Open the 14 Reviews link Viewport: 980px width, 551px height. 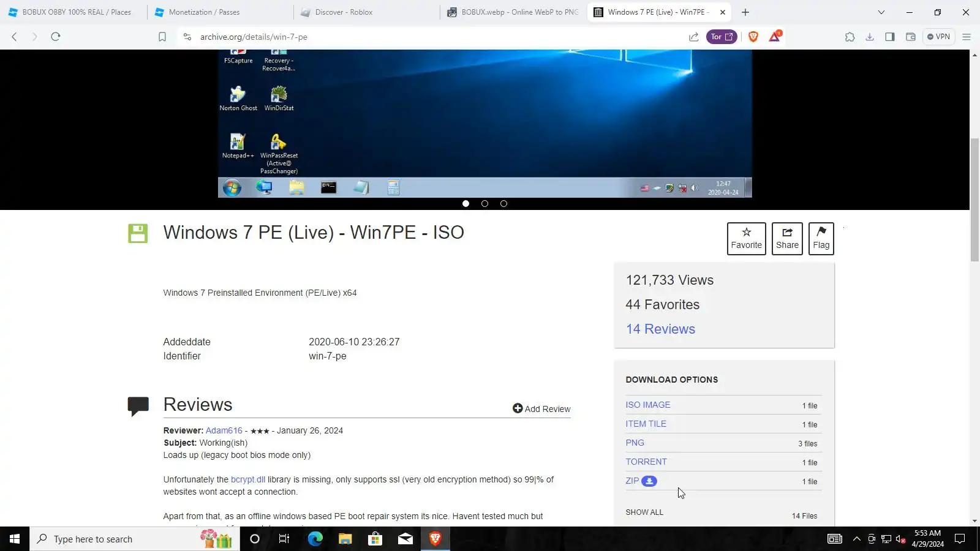coord(660,329)
